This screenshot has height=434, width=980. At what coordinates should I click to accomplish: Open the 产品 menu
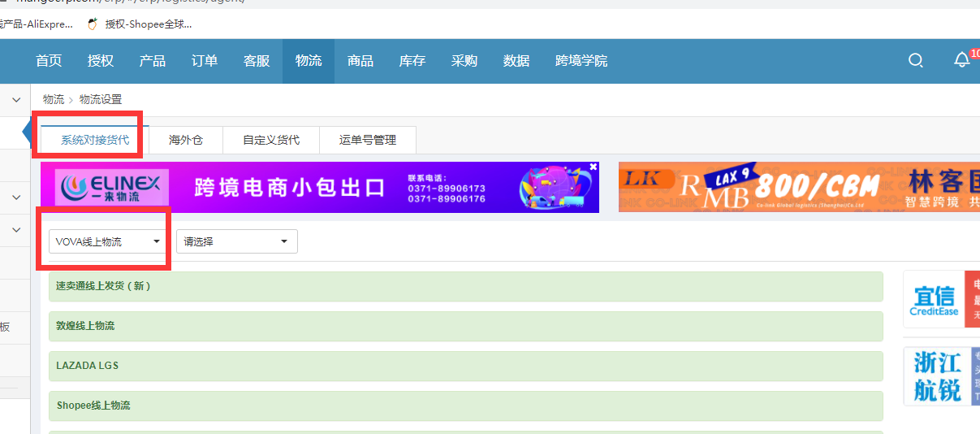pyautogui.click(x=153, y=61)
